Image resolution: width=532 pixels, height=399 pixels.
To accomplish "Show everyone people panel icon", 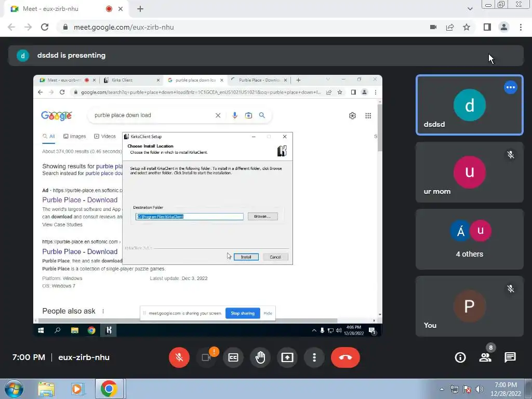I will click(x=485, y=357).
